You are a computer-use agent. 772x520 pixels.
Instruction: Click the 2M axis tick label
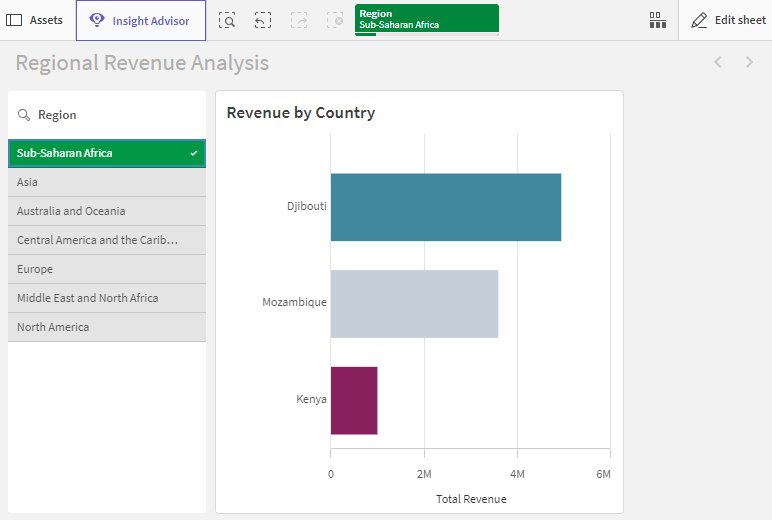tap(424, 474)
